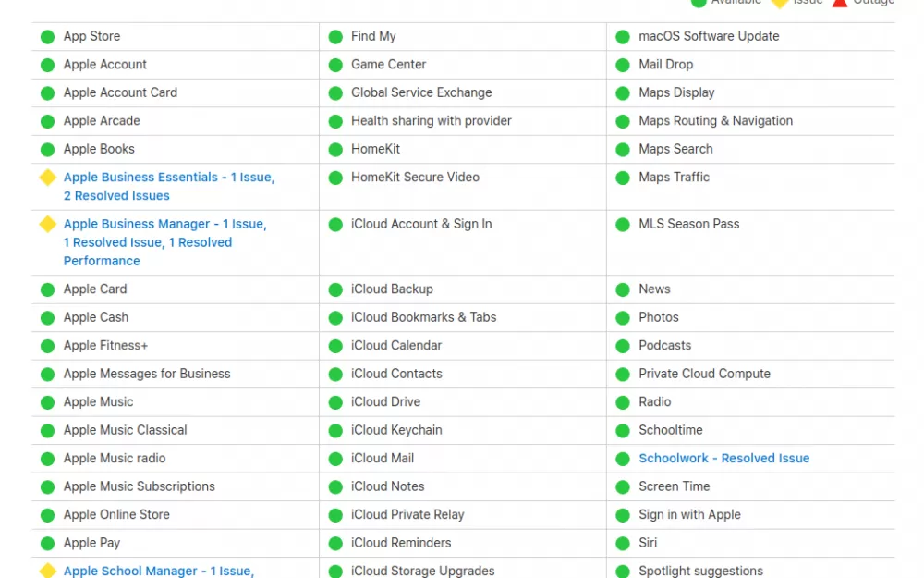The image size is (924, 578).
Task: Click the Apple Music Subscriptions text
Action: click(x=140, y=486)
